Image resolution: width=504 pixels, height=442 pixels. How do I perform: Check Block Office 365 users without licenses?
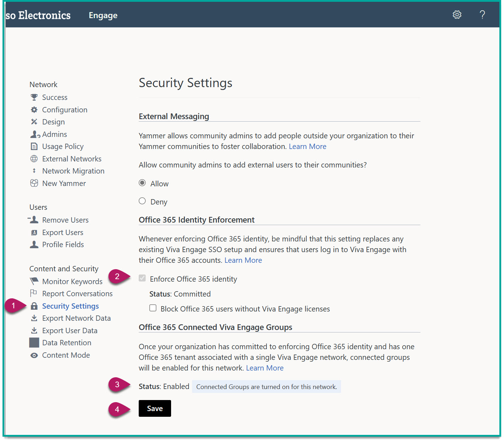coord(153,308)
